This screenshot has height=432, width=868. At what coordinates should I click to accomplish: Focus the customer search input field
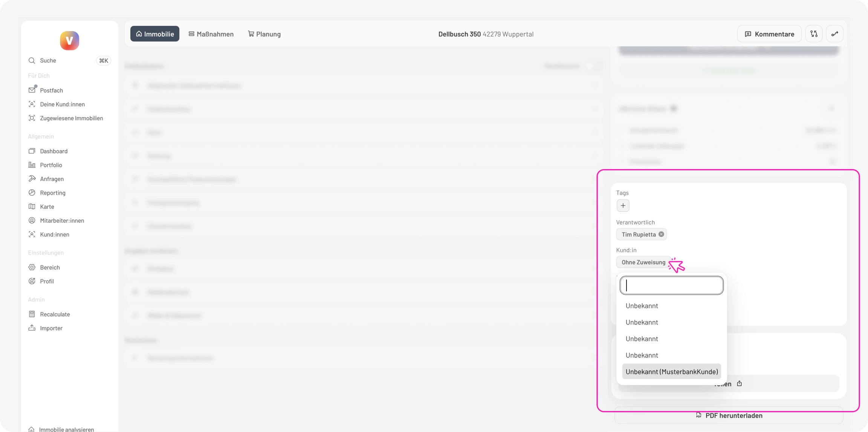click(671, 285)
